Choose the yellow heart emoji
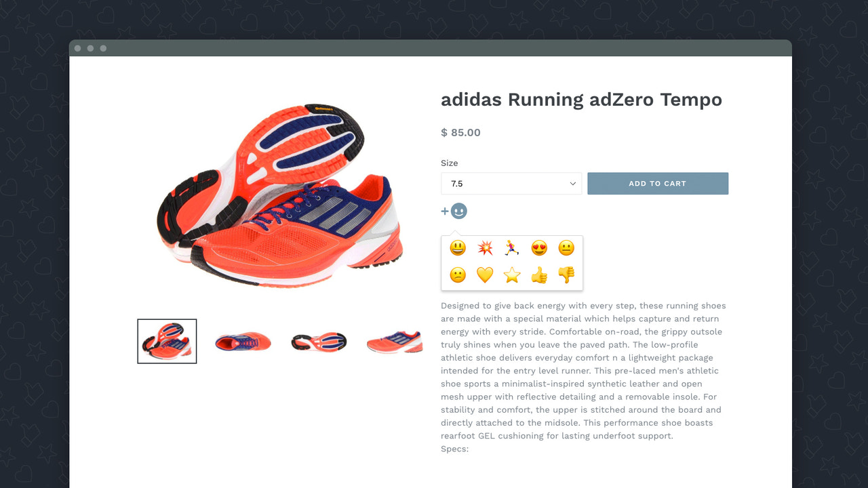Viewport: 868px width, 488px height. [x=485, y=275]
